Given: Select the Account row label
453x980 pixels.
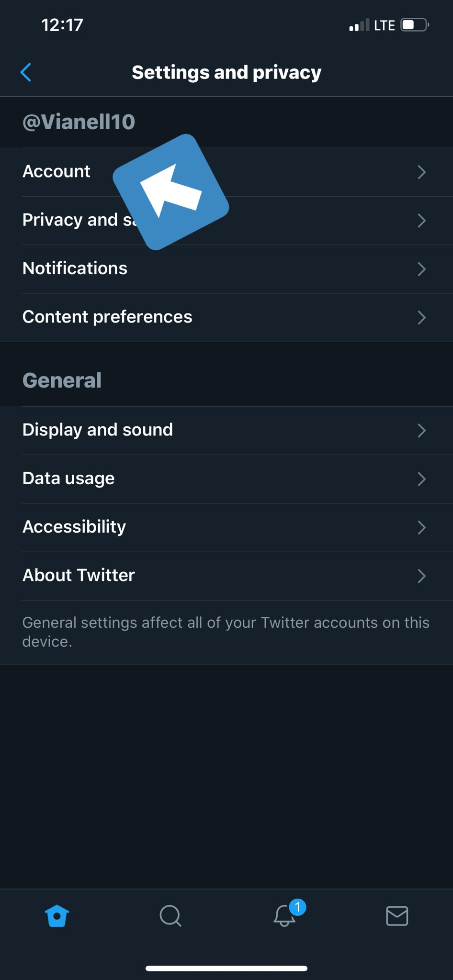Looking at the screenshot, I should tap(57, 171).
